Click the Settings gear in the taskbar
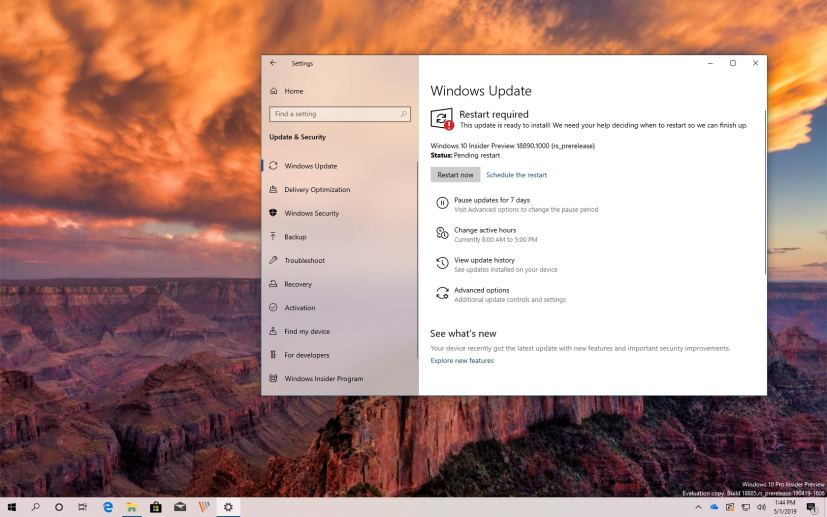827x517 pixels. point(228,507)
